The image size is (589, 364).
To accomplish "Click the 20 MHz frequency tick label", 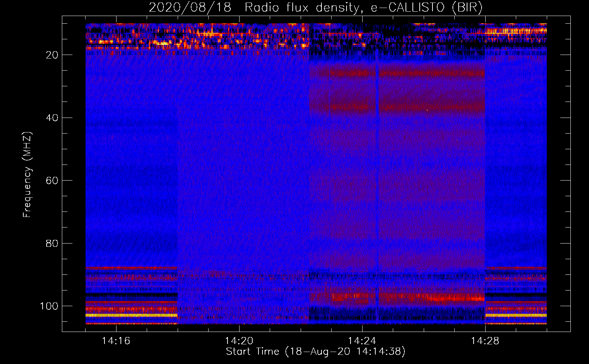I will coord(52,55).
